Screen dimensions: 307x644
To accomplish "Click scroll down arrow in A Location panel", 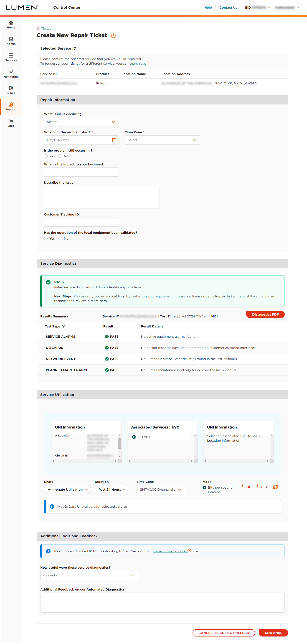I will tap(119, 457).
